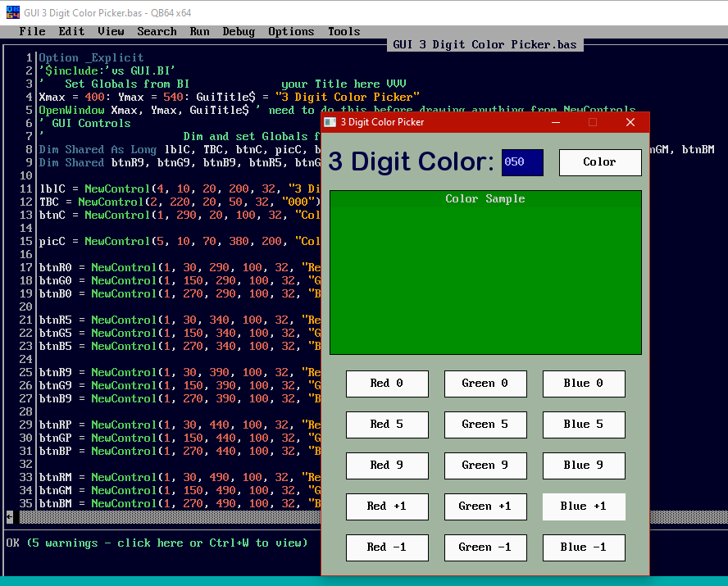Click the 3 Digit Color: label
The image size is (728, 586).
point(412,162)
